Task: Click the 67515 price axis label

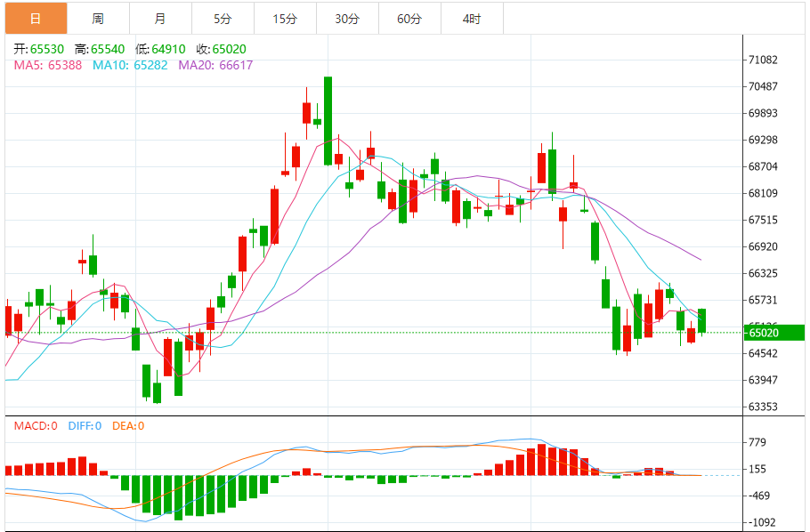Action: [x=763, y=220]
